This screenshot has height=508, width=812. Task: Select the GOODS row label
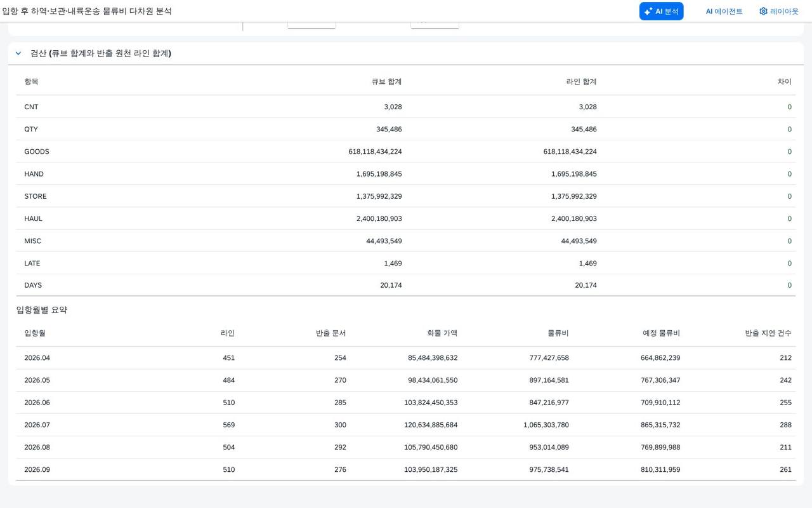pyautogui.click(x=37, y=151)
